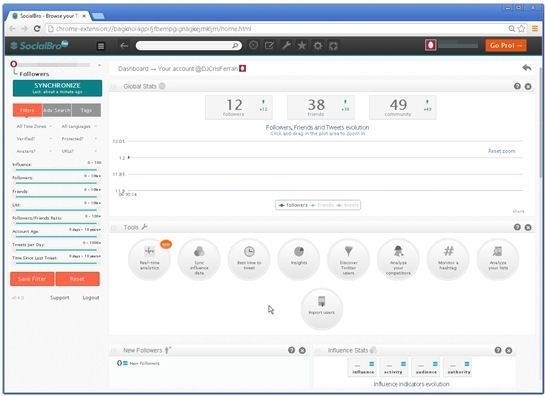Open Real-time analytics tool
The width and height of the screenshot is (545, 396).
[149, 259]
